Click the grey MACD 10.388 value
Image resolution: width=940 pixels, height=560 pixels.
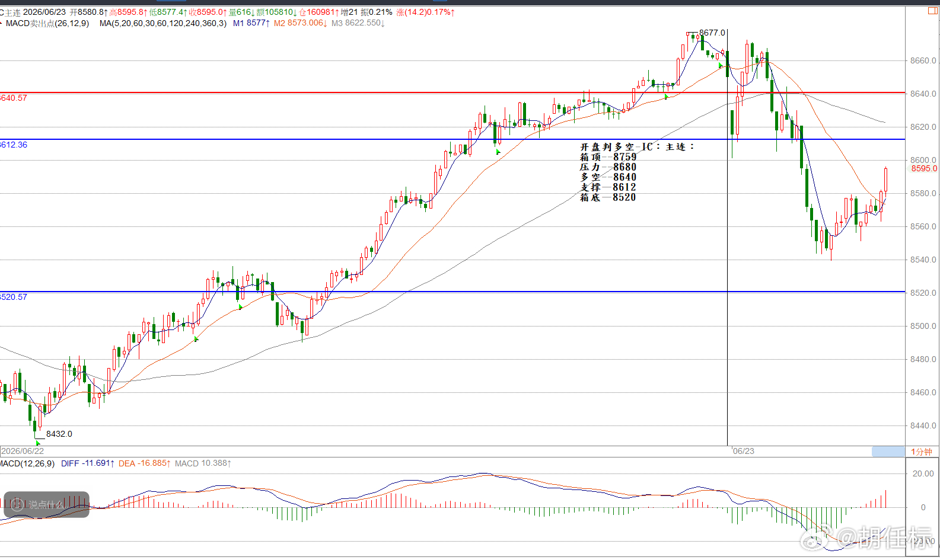click(x=203, y=463)
